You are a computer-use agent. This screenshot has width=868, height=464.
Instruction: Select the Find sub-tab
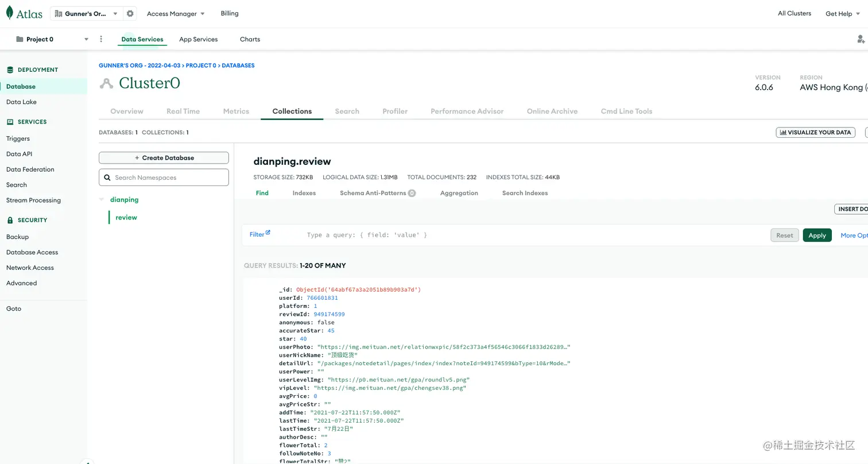click(262, 193)
